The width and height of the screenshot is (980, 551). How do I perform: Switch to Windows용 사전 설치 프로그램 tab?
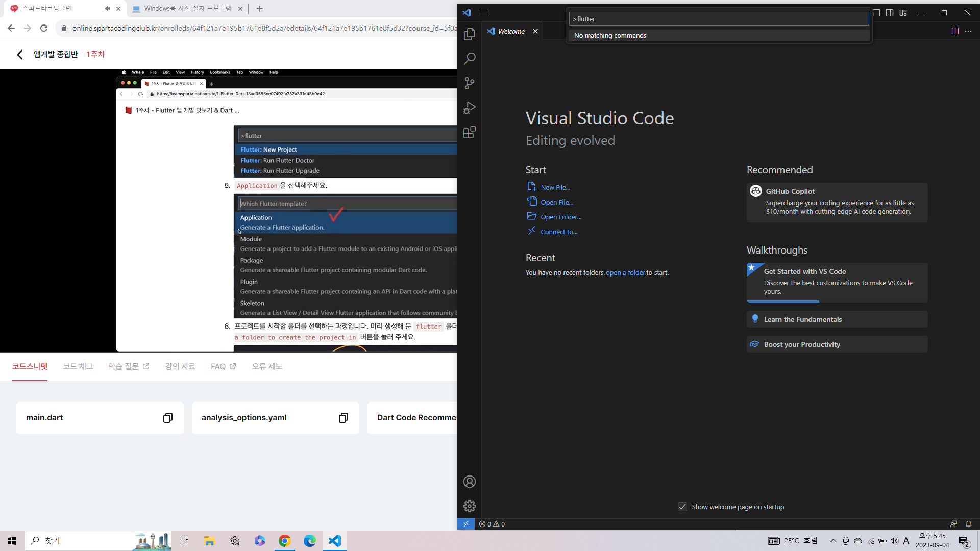tap(187, 9)
